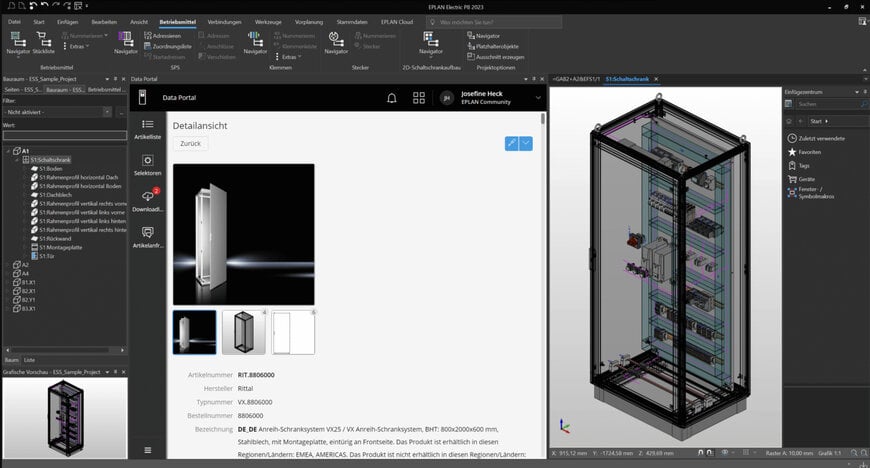Viewport: 870px width, 468px height.
Task: Click the Data Portal grid view icon
Action: tap(419, 98)
